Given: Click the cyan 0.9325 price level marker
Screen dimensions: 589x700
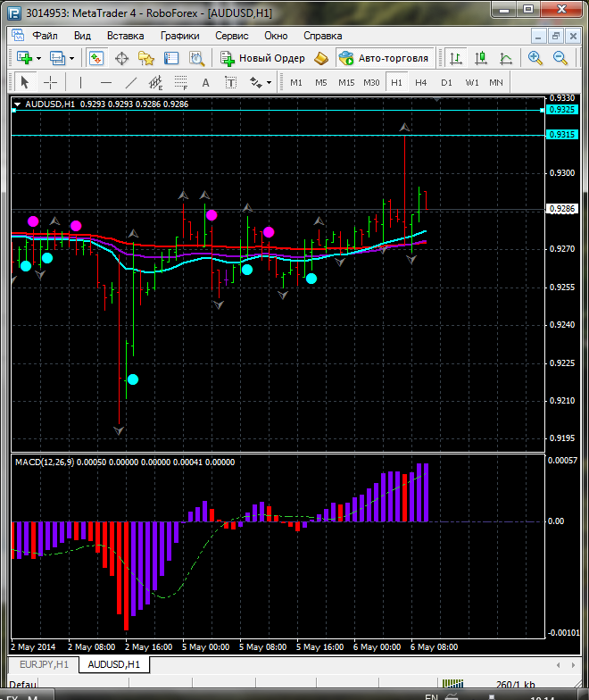Looking at the screenshot, I should pos(562,109).
